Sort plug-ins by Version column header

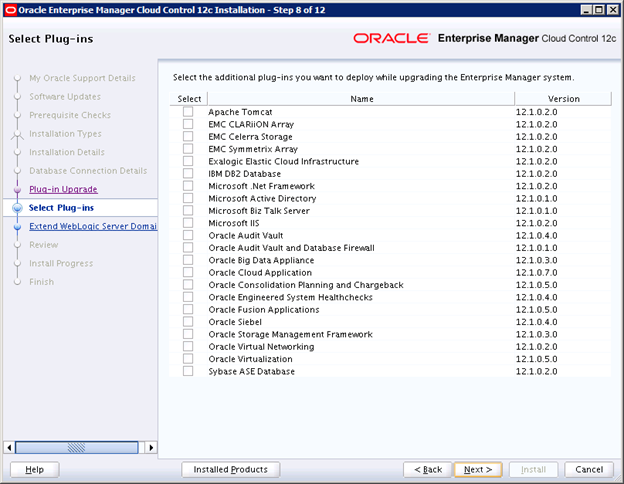pos(563,99)
